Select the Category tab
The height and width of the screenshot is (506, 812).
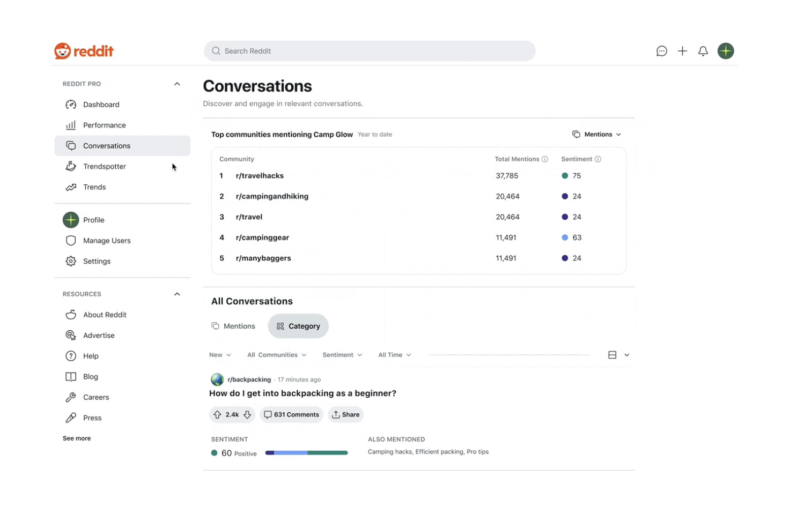point(298,326)
